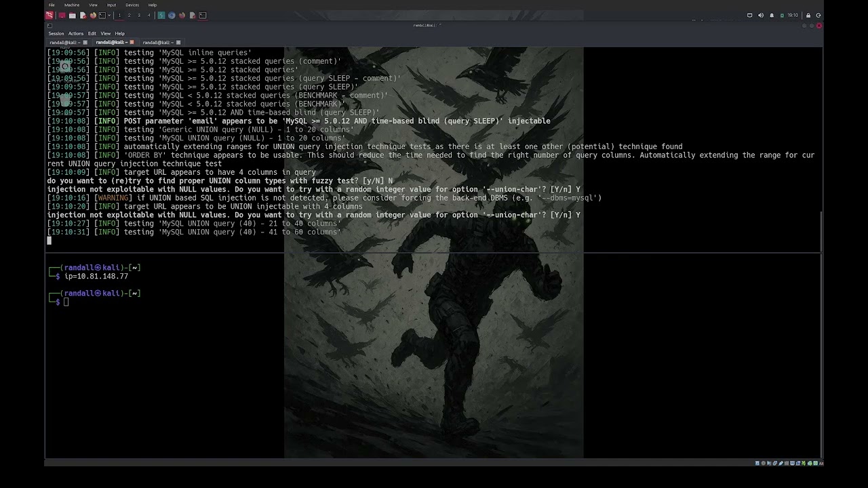Open the terminal Edit menu
Screen dimensions: 868x488
click(92, 33)
